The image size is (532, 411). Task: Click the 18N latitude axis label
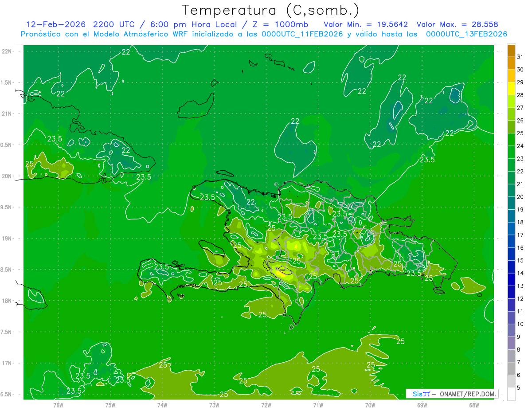coord(7,301)
